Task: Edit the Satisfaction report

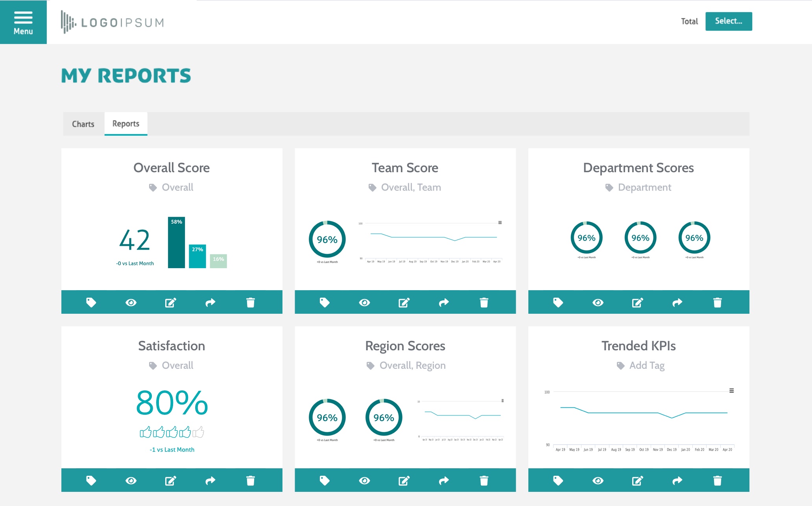Action: (170, 480)
